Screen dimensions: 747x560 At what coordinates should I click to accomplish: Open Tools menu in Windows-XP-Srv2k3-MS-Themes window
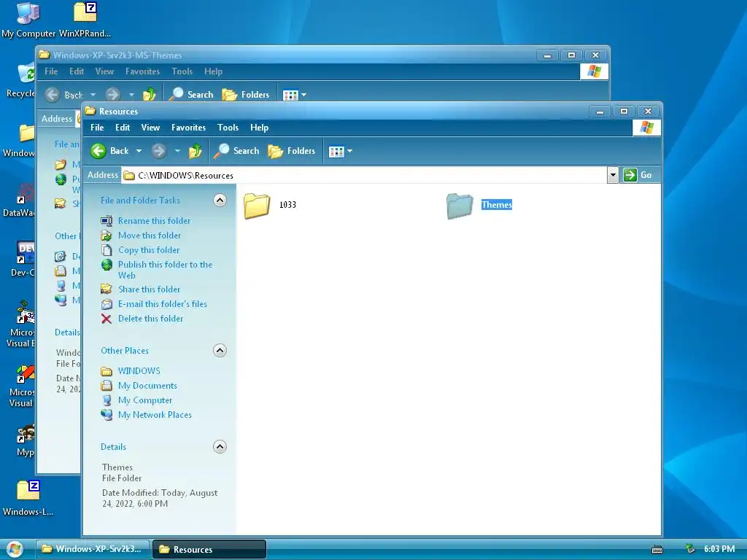click(x=182, y=71)
